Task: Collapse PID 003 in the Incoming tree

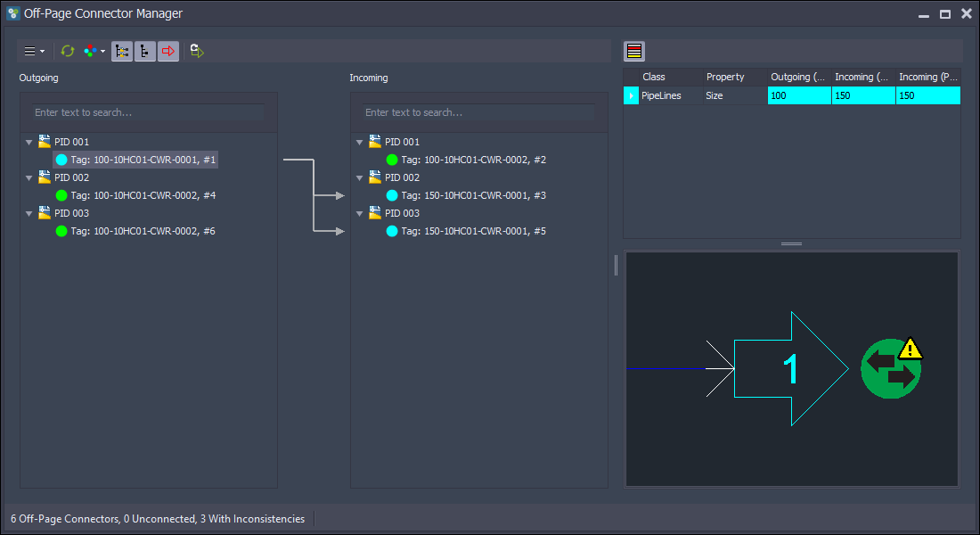Action: tap(360, 214)
